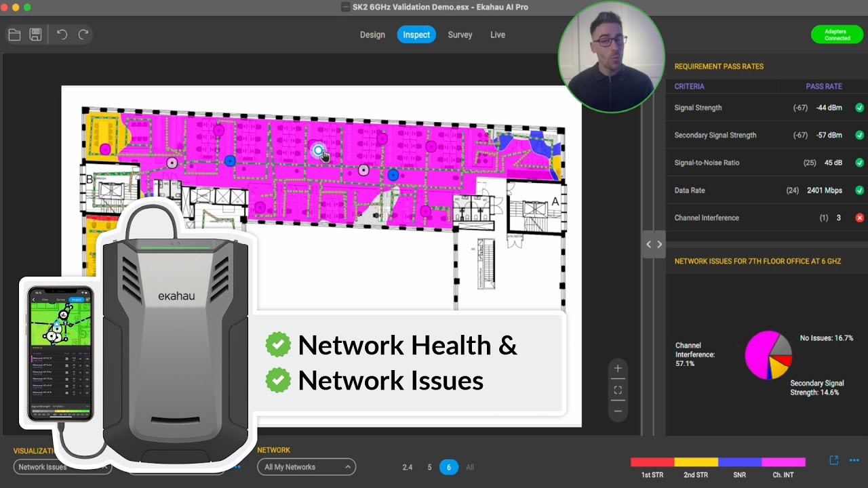Select the magenta access point in the yellow room
This screenshot has width=868, height=488.
[x=105, y=148]
